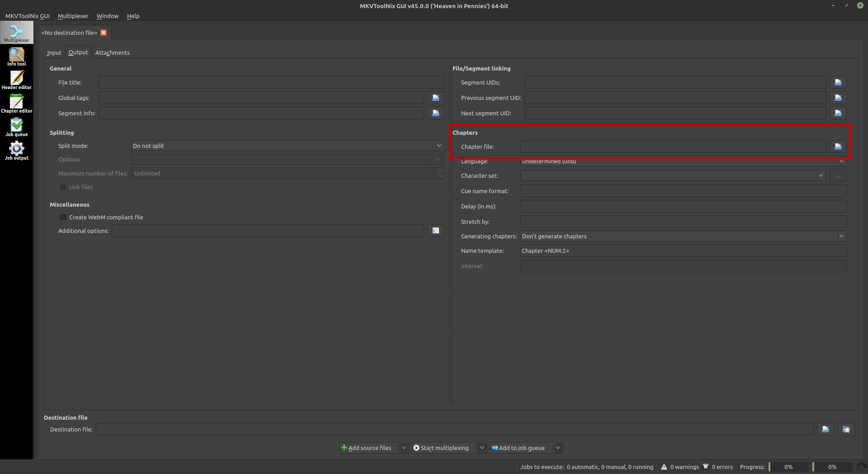Close the No destination file tab
The width and height of the screenshot is (868, 474).
coord(104,33)
